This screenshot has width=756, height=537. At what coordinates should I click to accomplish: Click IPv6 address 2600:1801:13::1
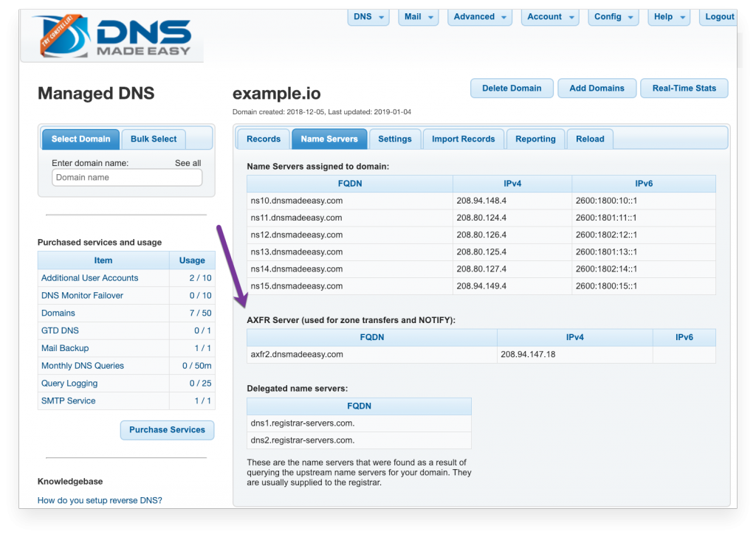pyautogui.click(x=606, y=252)
